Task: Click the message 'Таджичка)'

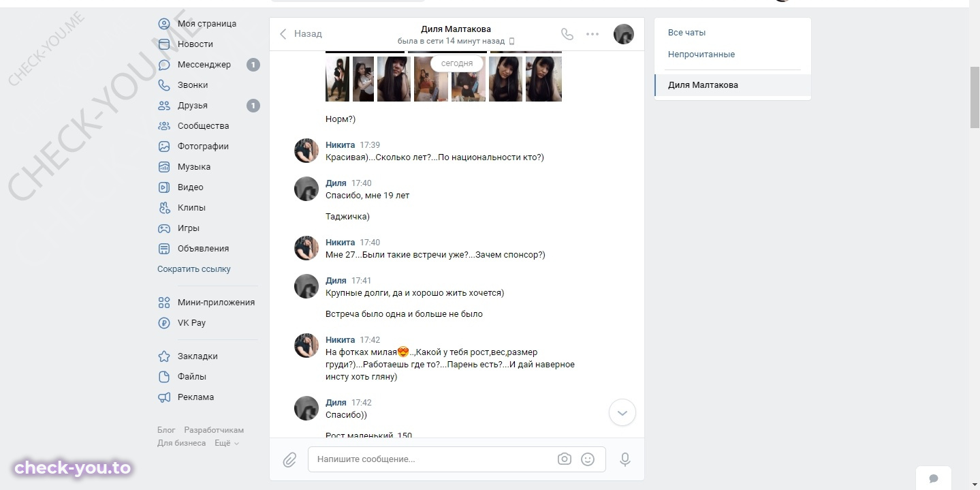Action: click(x=347, y=217)
